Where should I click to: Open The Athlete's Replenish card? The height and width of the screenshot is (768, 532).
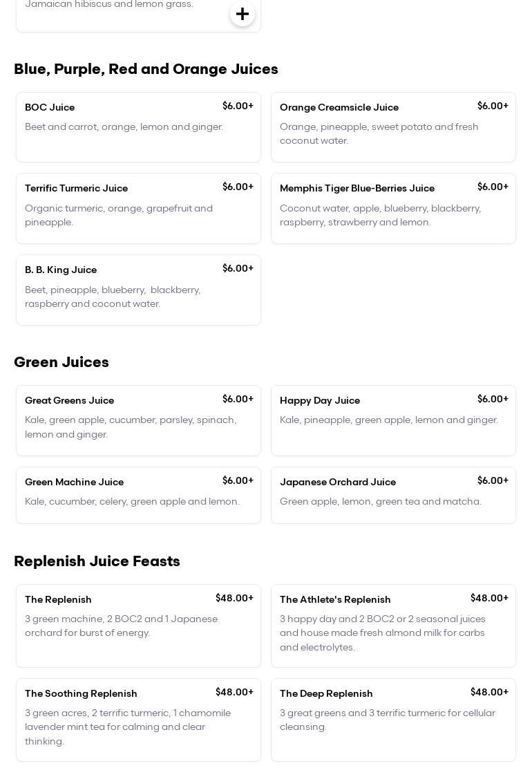(x=393, y=626)
